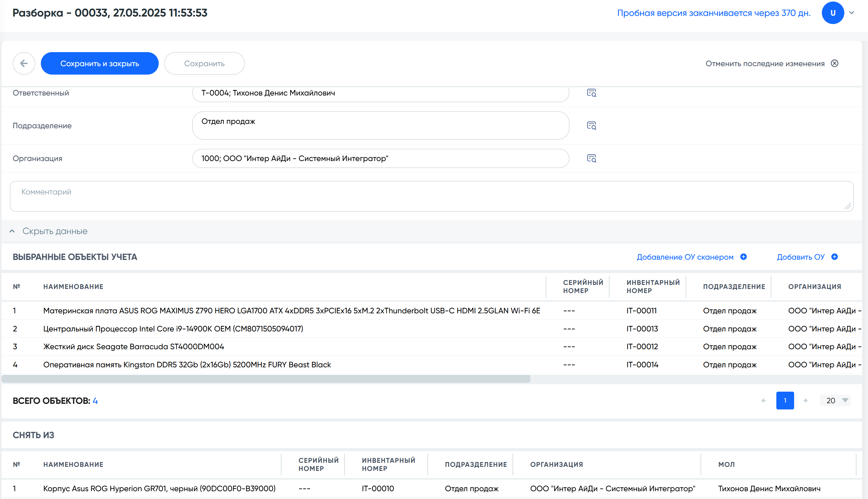The height and width of the screenshot is (499, 868).
Task: Select the Kingston DDR5 32Gb memory row
Action: 432,364
